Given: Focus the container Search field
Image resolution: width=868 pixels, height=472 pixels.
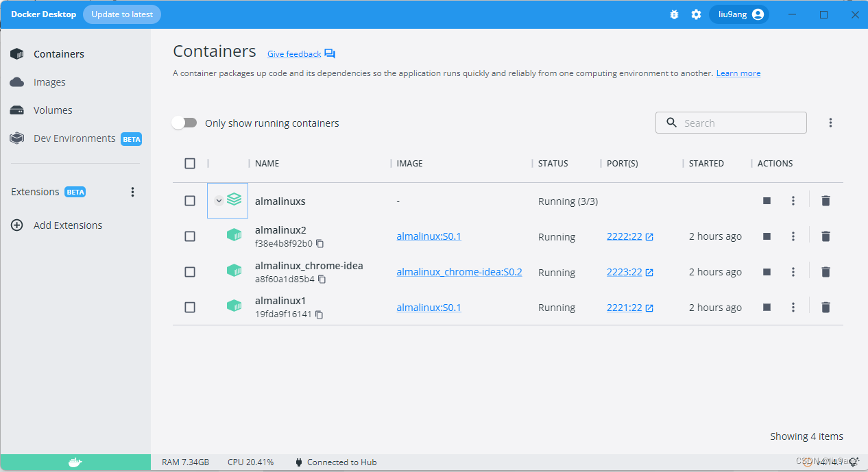Looking at the screenshot, I should pos(731,123).
